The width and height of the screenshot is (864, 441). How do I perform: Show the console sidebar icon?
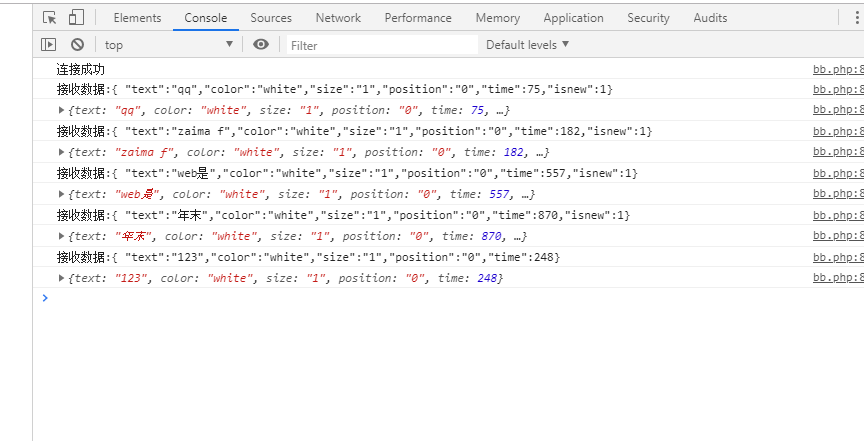(49, 45)
